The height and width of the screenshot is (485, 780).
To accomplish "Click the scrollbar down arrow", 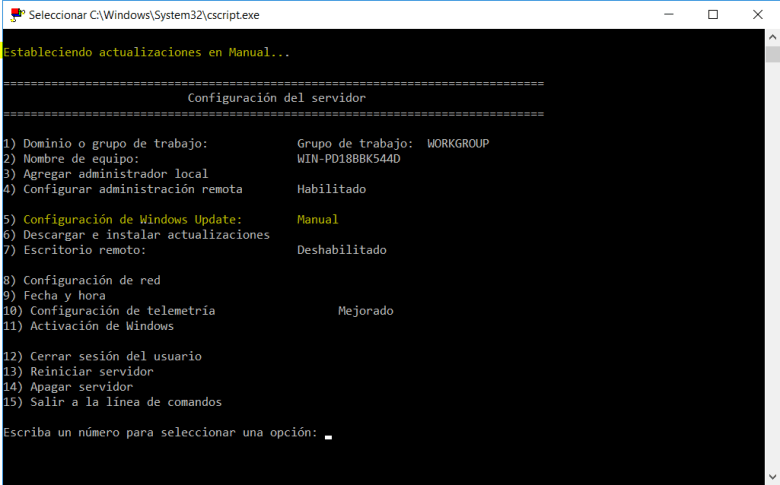I will (773, 477).
